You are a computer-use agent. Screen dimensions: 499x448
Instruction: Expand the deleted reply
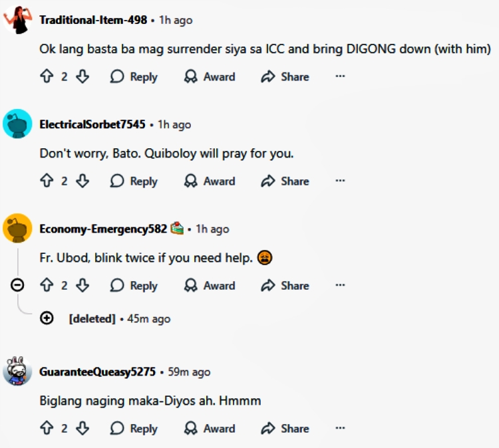(47, 318)
